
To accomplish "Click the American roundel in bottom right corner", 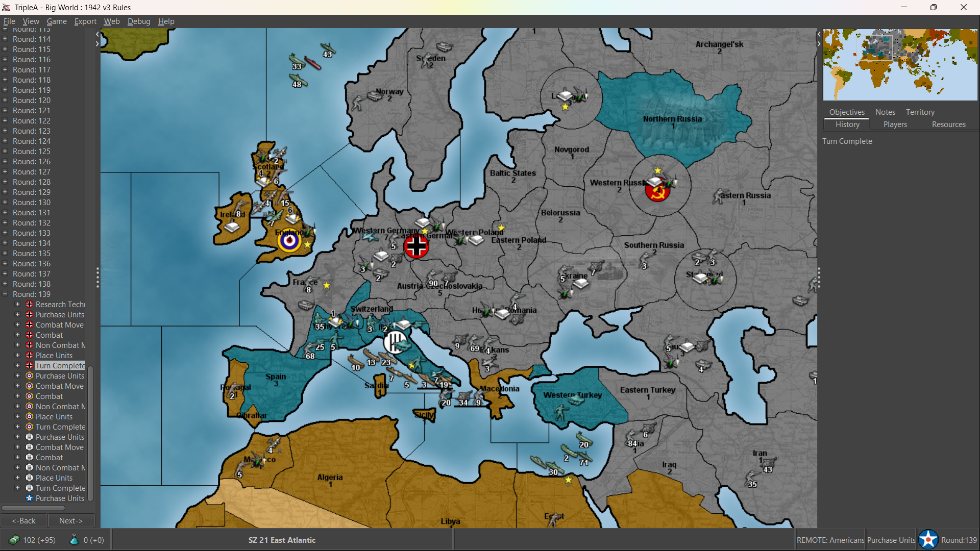I will [x=928, y=540].
